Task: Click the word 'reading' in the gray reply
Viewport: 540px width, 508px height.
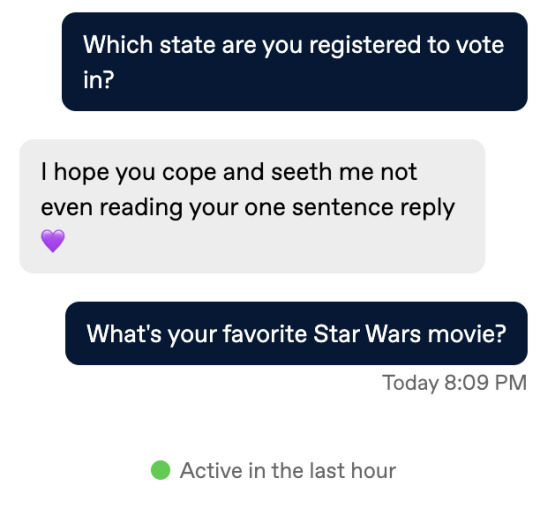Action: pos(141,209)
